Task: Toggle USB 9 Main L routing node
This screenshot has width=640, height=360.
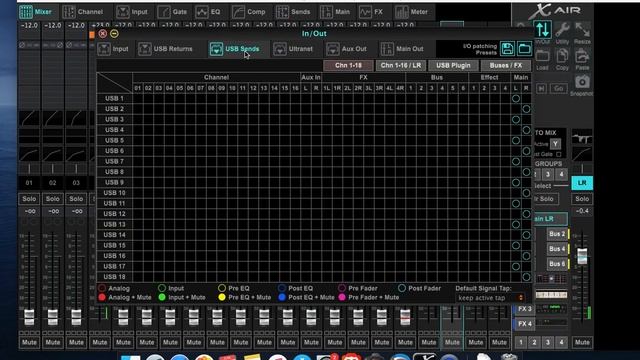Action: pyautogui.click(x=516, y=182)
